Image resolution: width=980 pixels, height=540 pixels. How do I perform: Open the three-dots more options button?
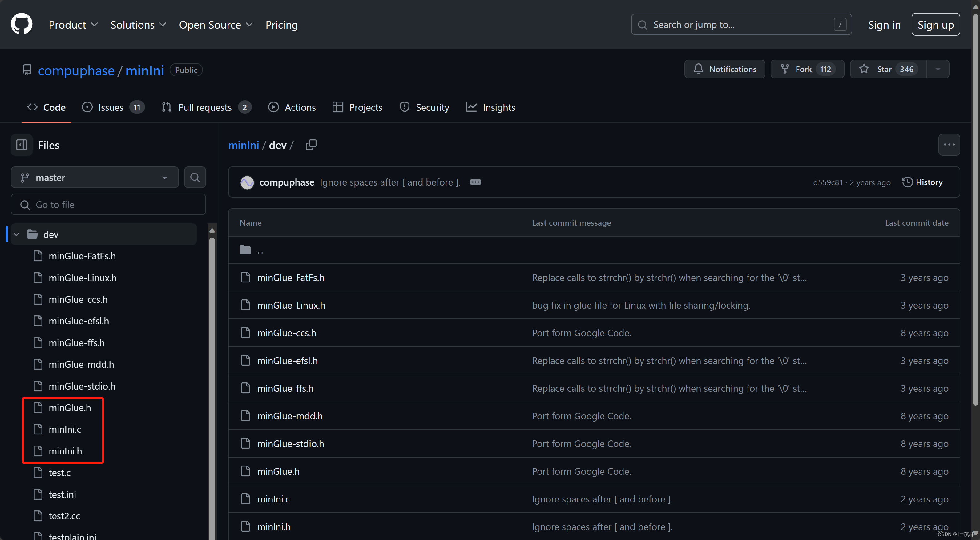(x=949, y=145)
